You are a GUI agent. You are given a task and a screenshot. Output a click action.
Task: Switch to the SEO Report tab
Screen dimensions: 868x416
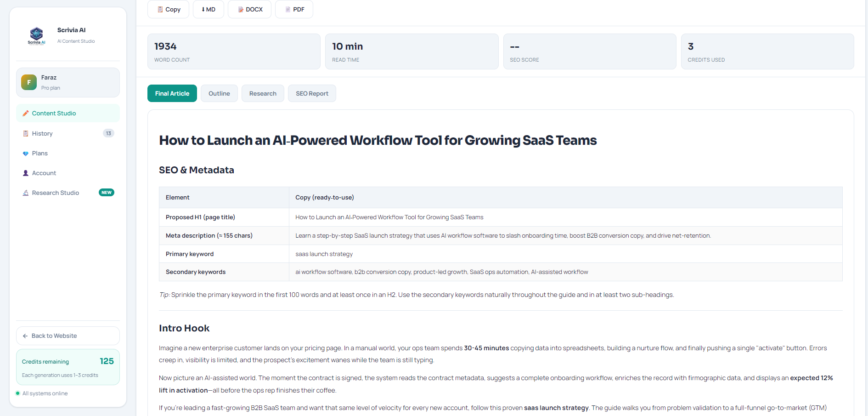[312, 93]
